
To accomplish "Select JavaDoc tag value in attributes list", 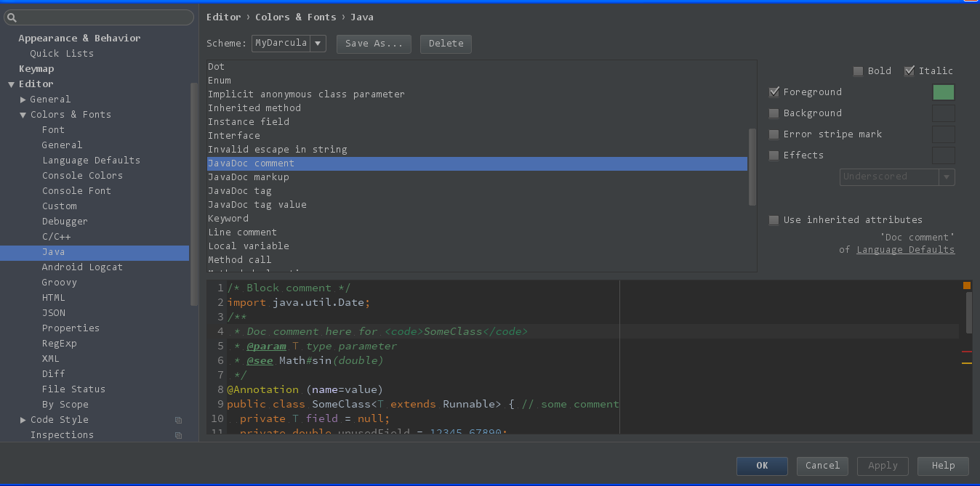I will pyautogui.click(x=478, y=205).
